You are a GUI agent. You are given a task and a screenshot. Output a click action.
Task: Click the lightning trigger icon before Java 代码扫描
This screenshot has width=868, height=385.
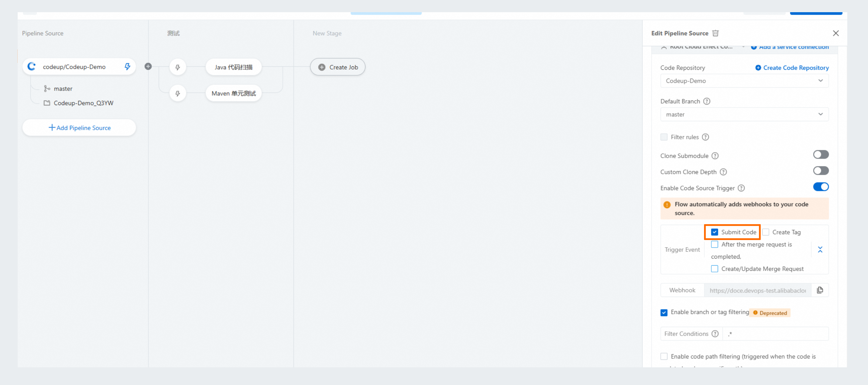pyautogui.click(x=178, y=67)
